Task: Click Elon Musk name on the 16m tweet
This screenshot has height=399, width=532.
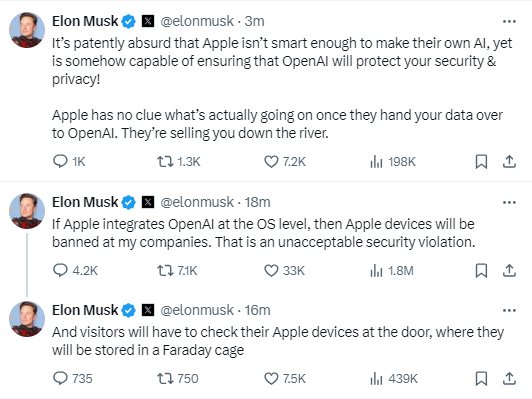Action: click(85, 310)
